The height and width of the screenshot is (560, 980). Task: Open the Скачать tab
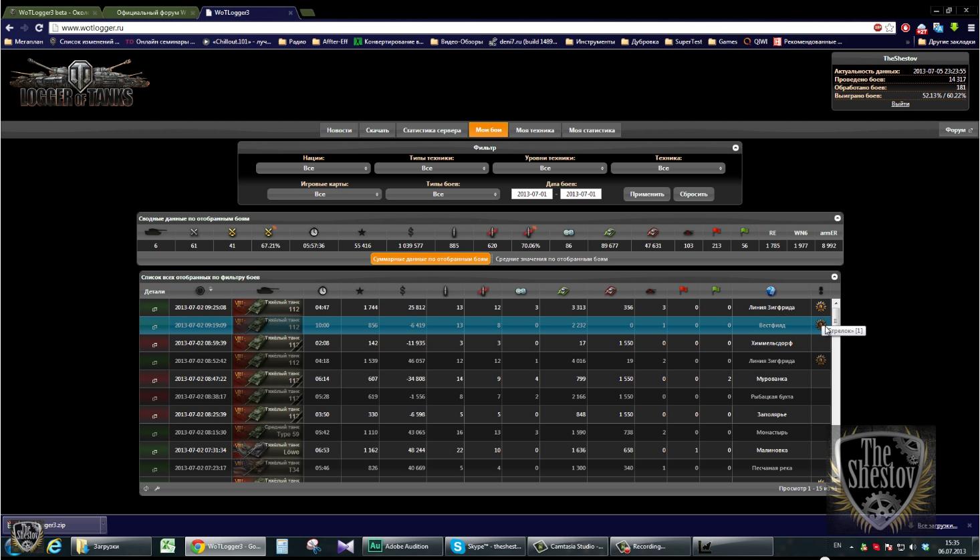[378, 130]
